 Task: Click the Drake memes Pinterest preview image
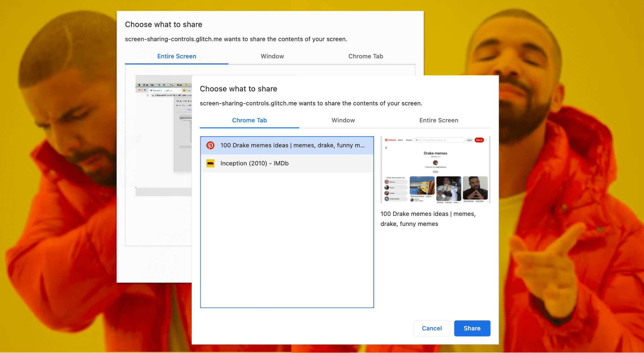435,170
